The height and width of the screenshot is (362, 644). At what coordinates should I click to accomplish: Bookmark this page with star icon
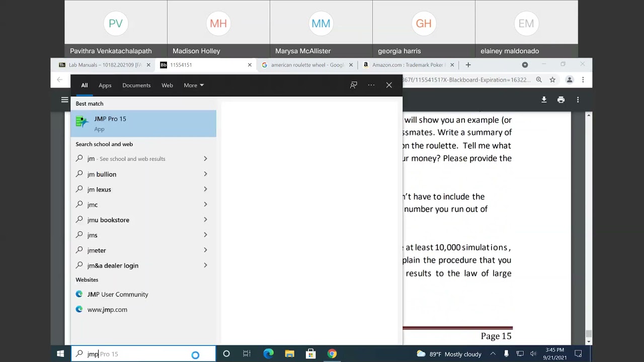[x=552, y=79]
